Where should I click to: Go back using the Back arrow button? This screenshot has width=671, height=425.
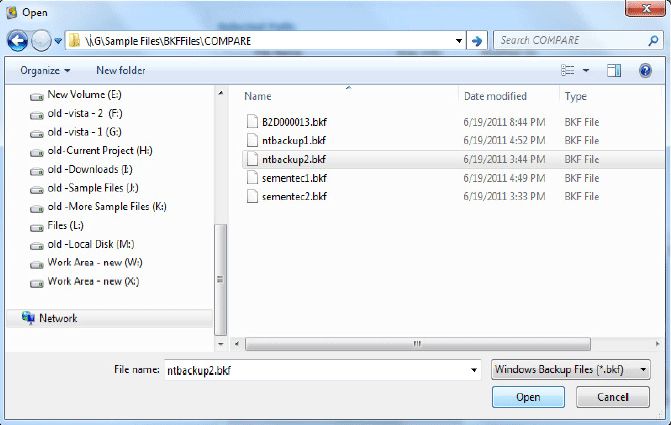coord(18,42)
